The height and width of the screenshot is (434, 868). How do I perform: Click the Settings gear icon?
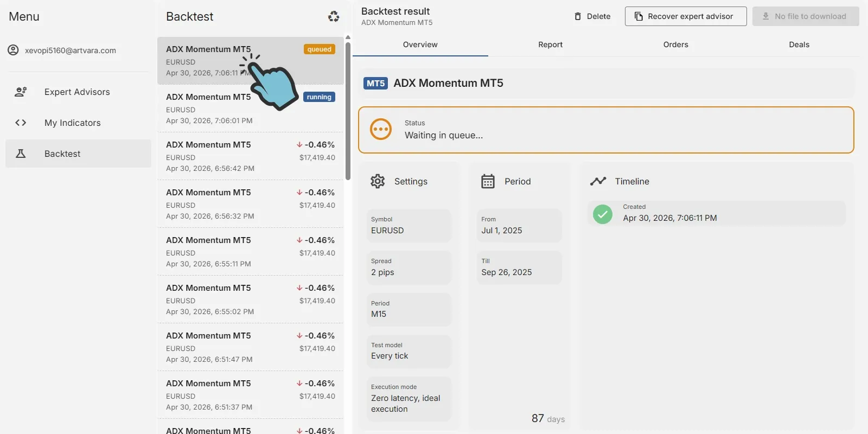378,181
